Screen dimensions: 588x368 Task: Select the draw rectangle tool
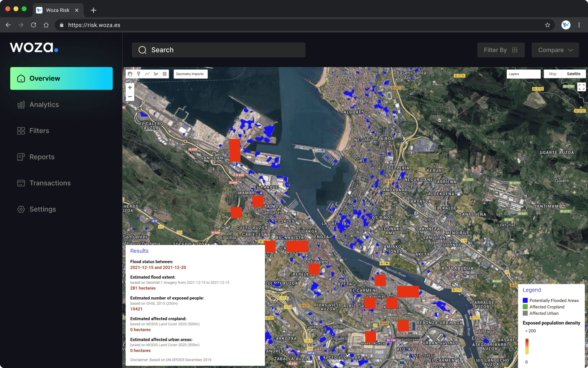[165, 74]
